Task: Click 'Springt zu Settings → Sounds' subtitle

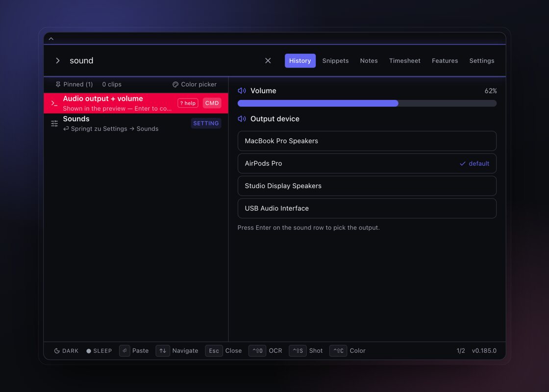Action: click(x=111, y=129)
